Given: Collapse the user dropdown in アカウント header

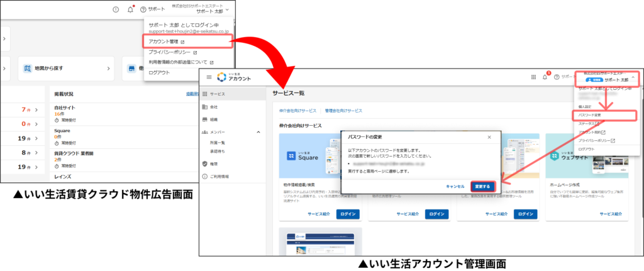Looking at the screenshot, I should pyautogui.click(x=633, y=79).
